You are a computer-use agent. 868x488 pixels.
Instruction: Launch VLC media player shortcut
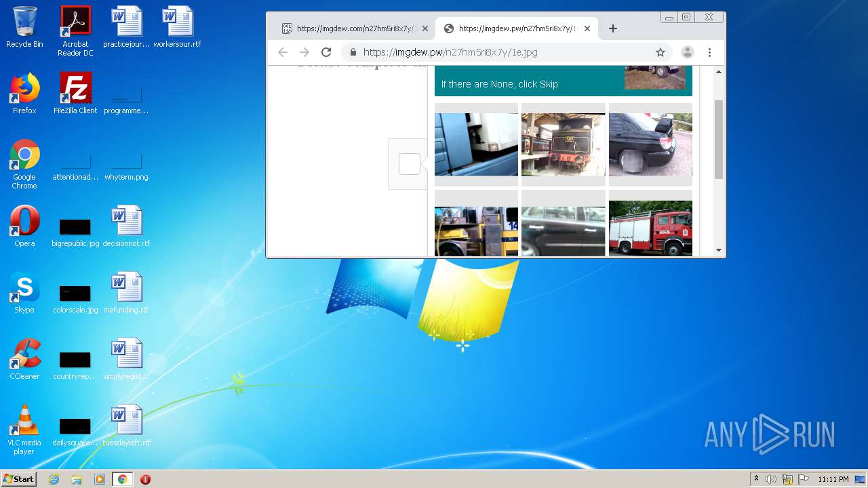click(24, 430)
